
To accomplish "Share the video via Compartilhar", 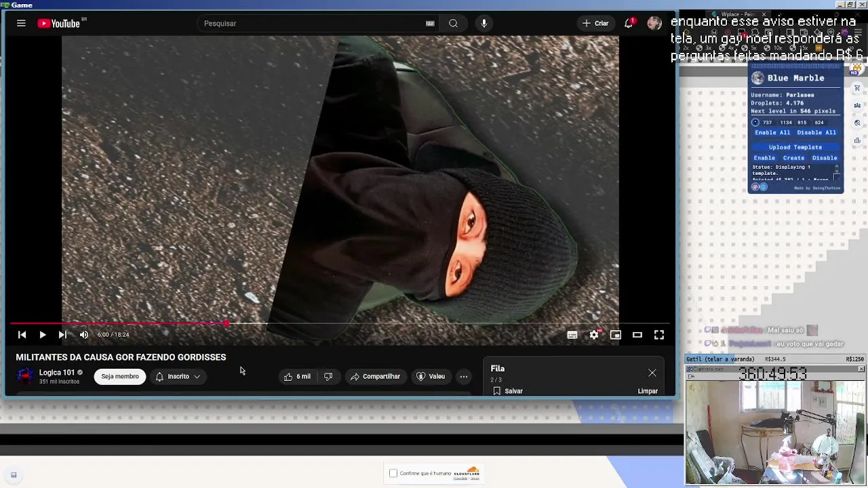I will (375, 376).
